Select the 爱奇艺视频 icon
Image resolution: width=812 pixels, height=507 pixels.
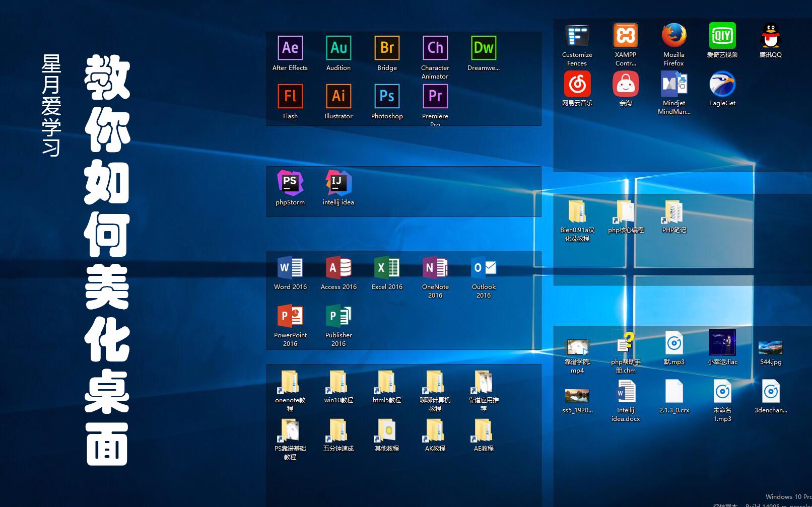coord(722,36)
